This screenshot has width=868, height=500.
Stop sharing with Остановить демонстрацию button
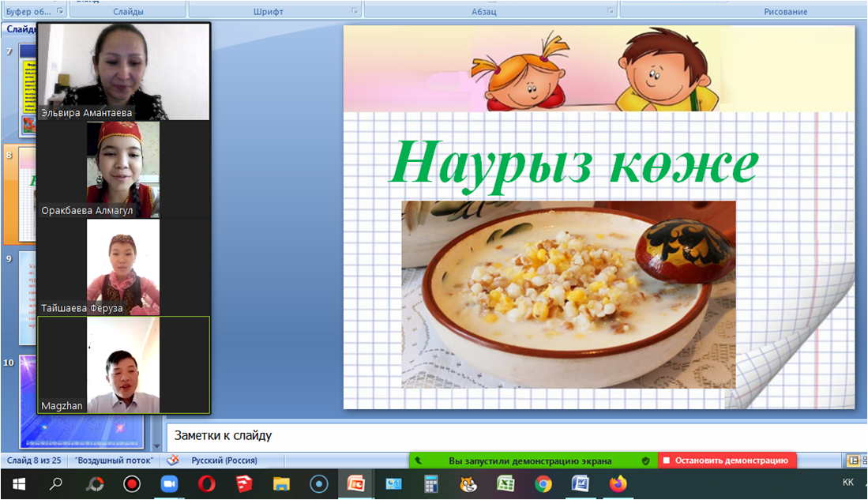tap(727, 461)
